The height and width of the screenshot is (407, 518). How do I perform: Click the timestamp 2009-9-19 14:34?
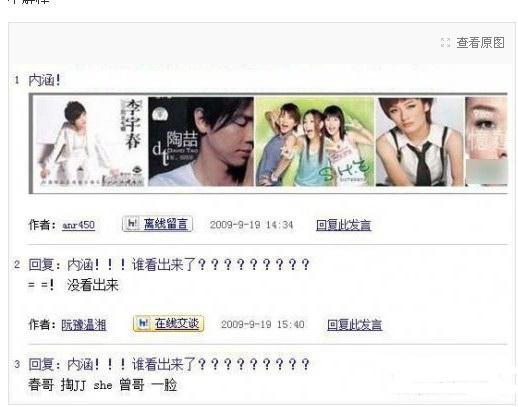252,225
